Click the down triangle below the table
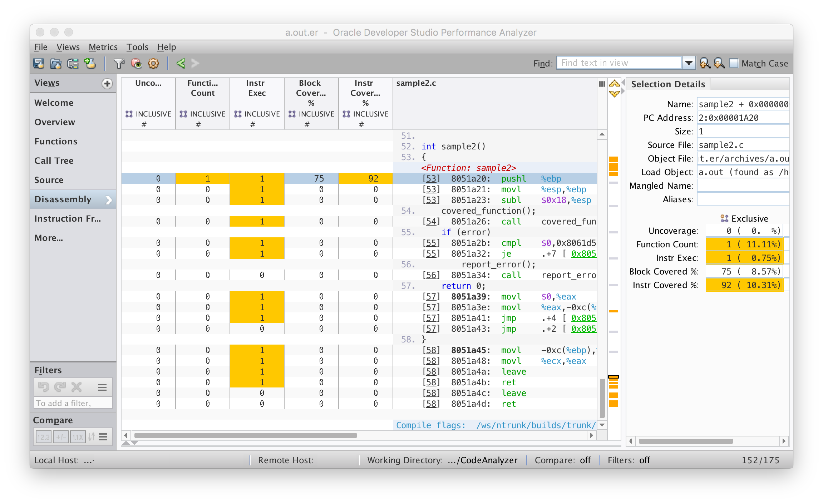The height and width of the screenshot is (504, 823). pos(134,443)
